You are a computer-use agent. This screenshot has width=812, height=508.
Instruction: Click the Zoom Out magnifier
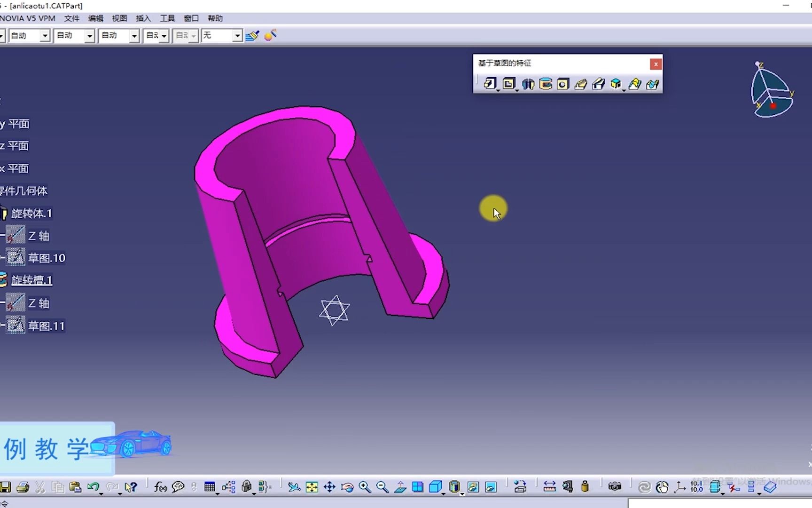click(383, 487)
